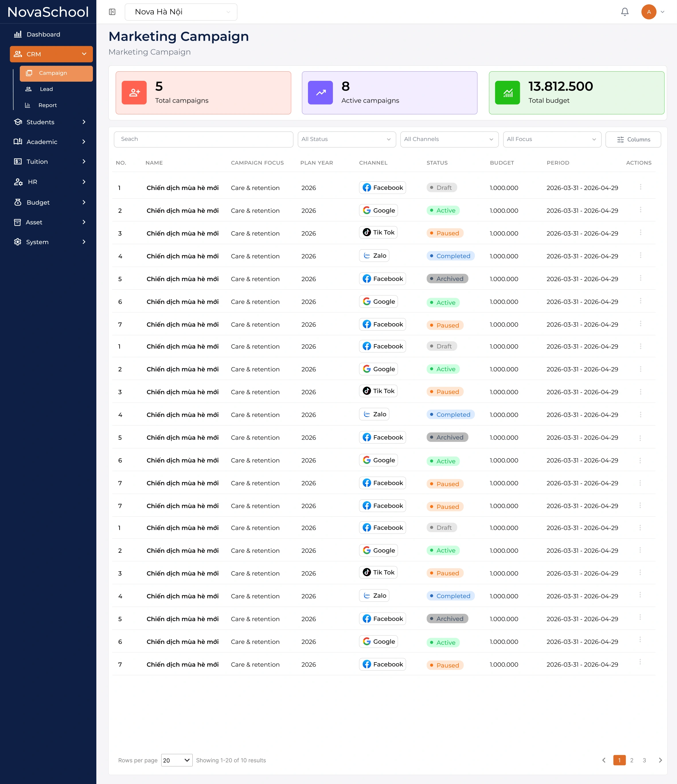The height and width of the screenshot is (784, 677).
Task: Collapse sidebar with the panel toggle icon
Action: point(112,12)
